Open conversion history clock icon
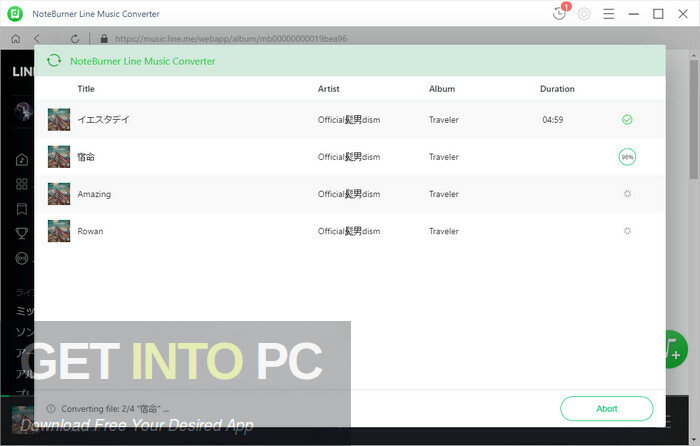Screen dimensions: 700x446 (x=559, y=14)
